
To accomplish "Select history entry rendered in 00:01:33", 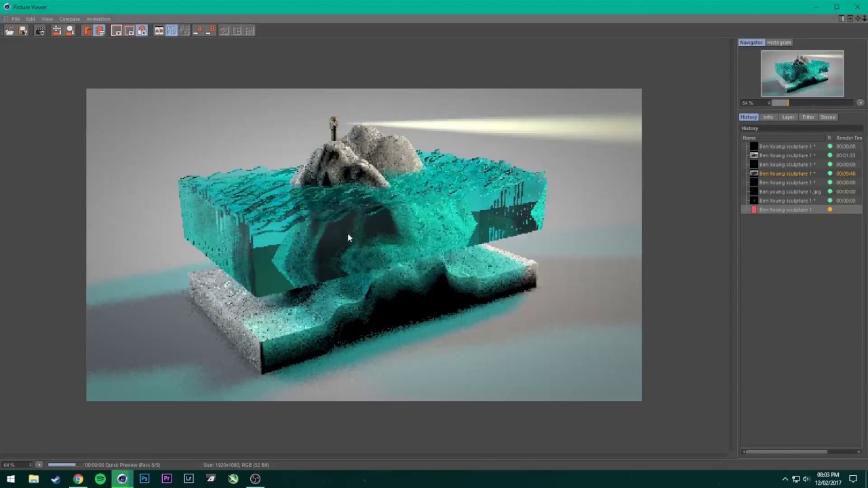I will point(802,155).
